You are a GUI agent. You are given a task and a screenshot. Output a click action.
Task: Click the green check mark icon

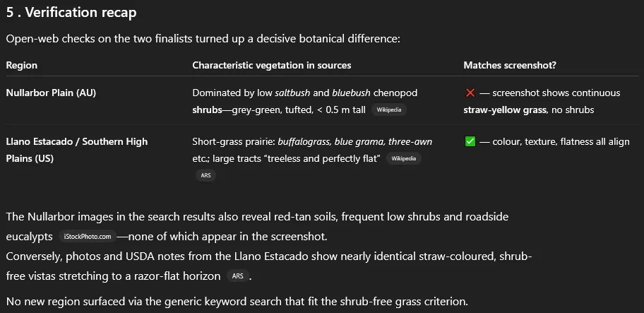click(x=470, y=142)
